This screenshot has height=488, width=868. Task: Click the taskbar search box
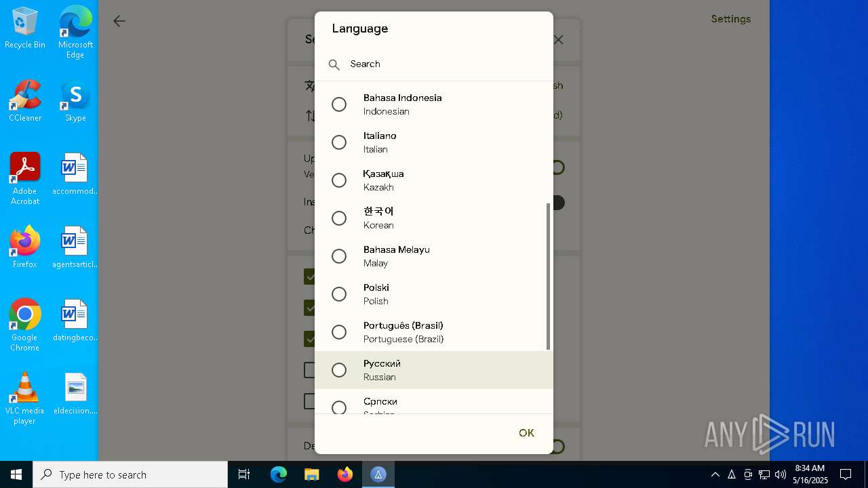pyautogui.click(x=130, y=474)
